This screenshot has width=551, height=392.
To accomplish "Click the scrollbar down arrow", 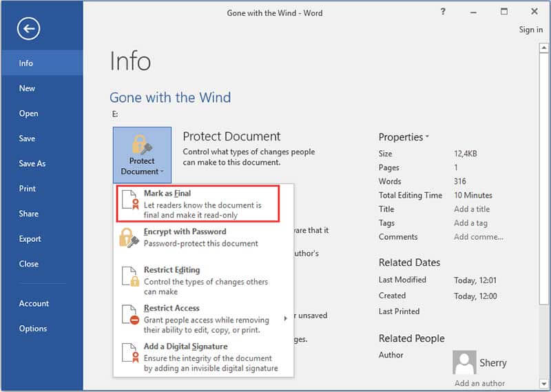I will (543, 383).
